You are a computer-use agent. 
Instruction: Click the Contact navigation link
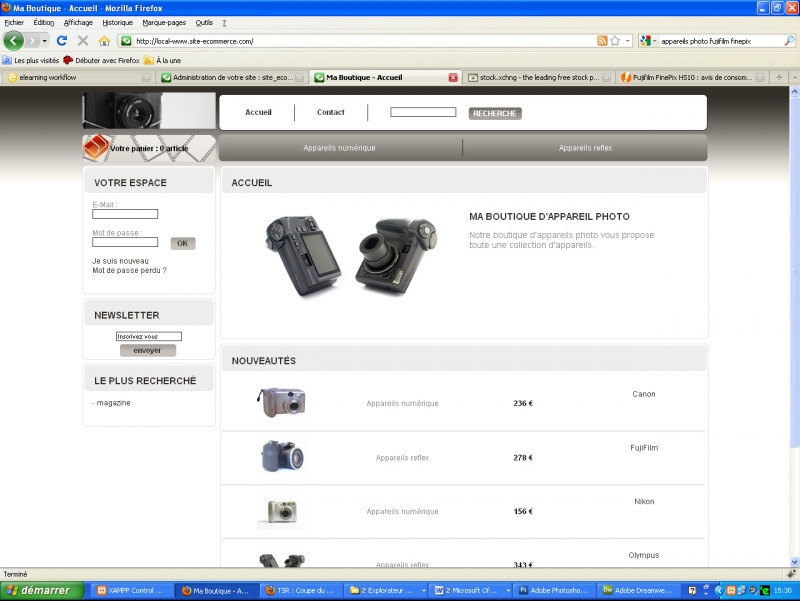point(331,112)
